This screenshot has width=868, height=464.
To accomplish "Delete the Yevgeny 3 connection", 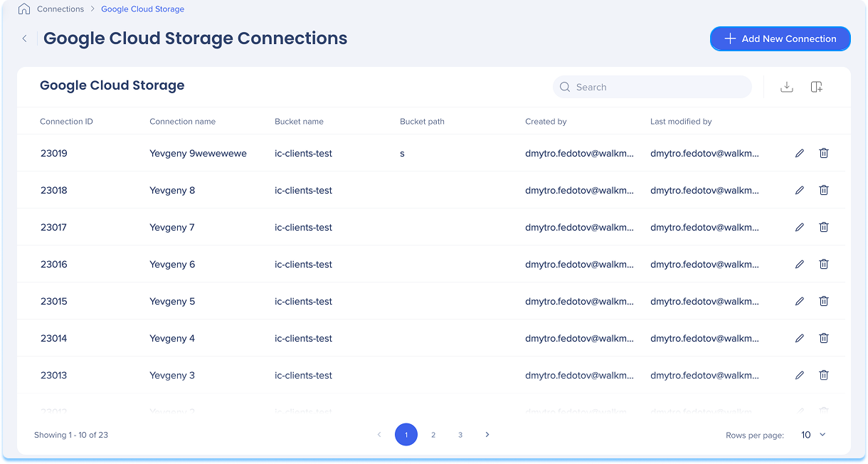I will (x=824, y=375).
